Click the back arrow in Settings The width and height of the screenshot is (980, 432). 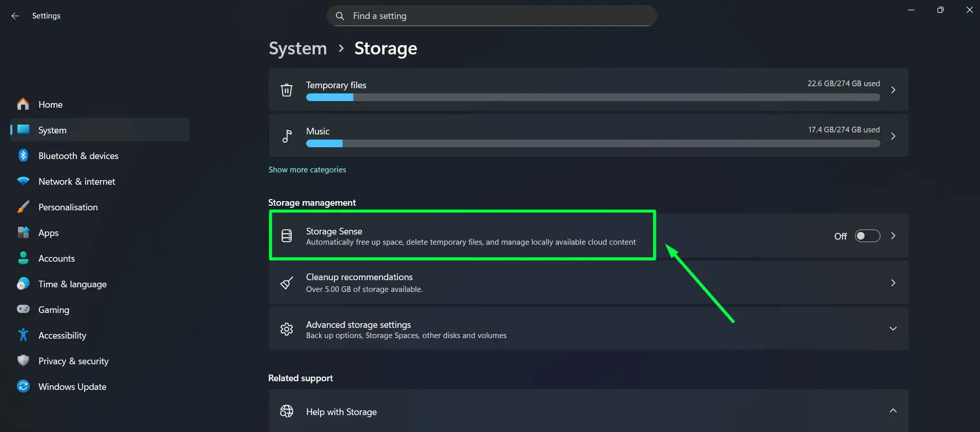pos(15,16)
